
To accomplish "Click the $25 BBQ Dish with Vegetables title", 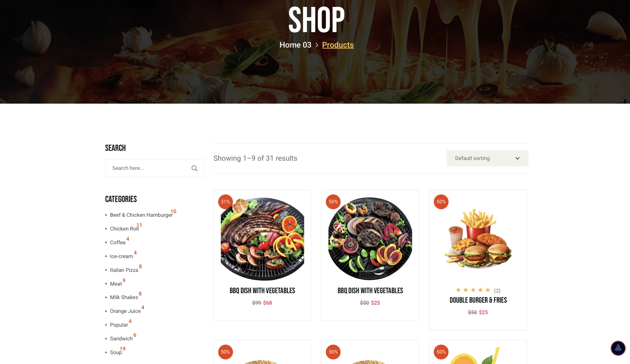I will pos(370,291).
